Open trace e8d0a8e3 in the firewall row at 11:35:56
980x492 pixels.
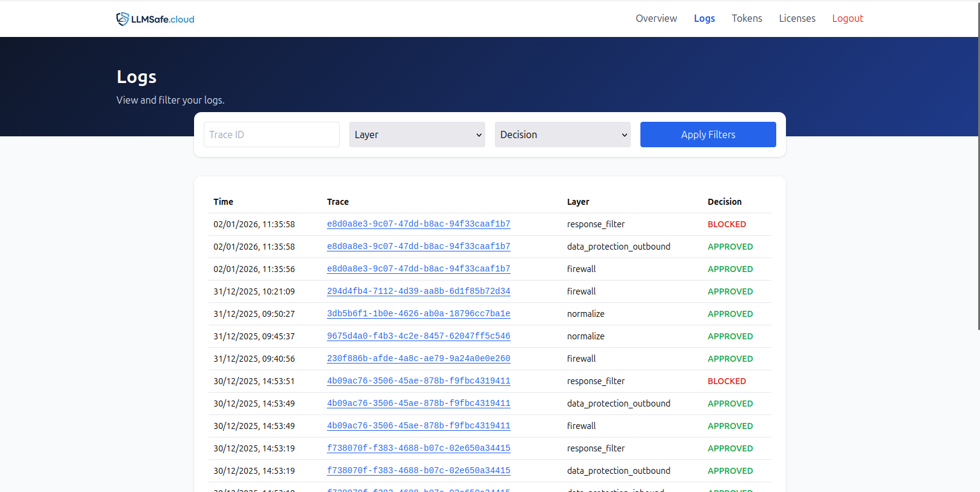click(x=418, y=269)
